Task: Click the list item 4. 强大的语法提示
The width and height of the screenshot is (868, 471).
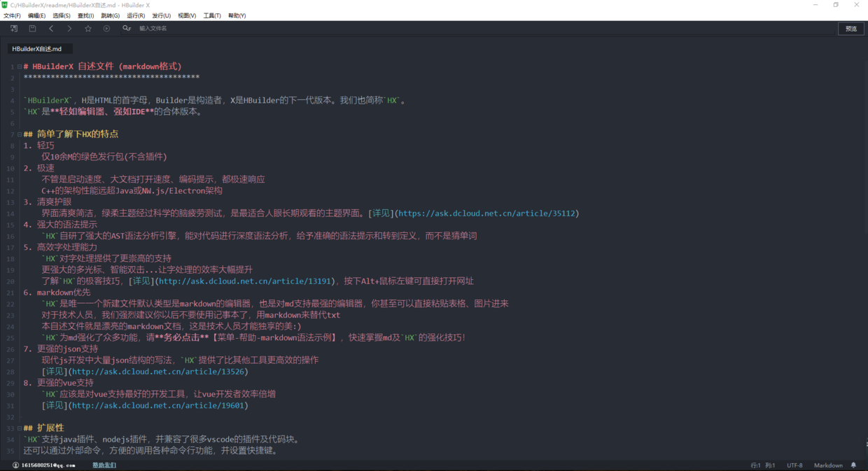Action: coord(60,225)
